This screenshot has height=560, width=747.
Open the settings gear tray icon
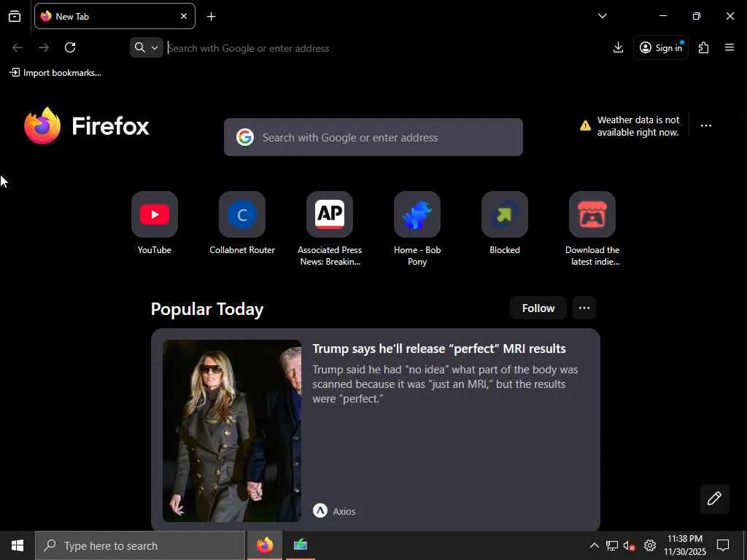[x=650, y=545]
